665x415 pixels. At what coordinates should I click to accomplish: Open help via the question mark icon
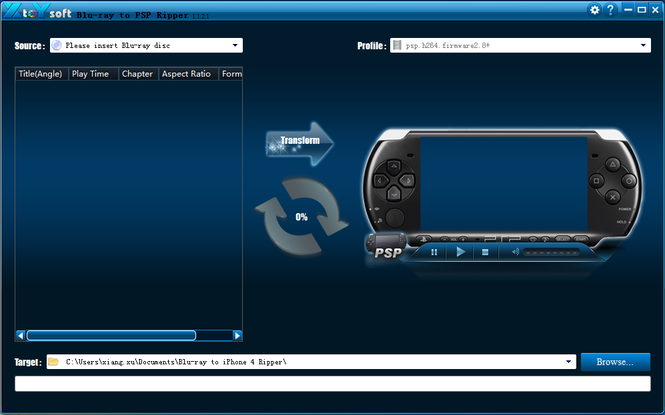[x=610, y=10]
